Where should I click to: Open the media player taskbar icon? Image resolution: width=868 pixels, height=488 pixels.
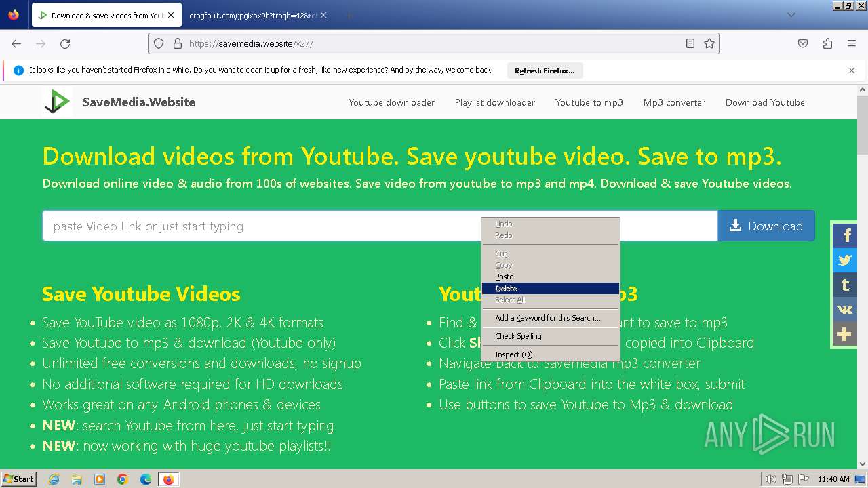[x=100, y=479]
